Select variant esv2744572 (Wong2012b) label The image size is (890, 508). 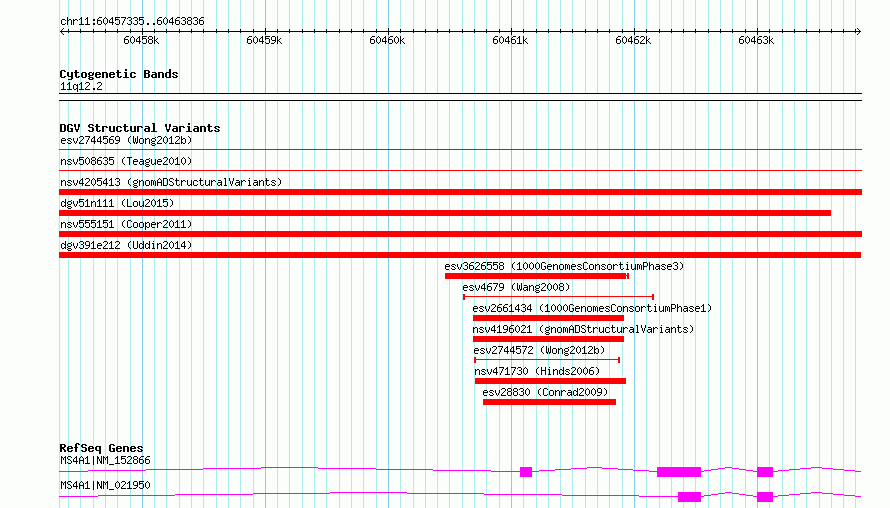(x=539, y=350)
